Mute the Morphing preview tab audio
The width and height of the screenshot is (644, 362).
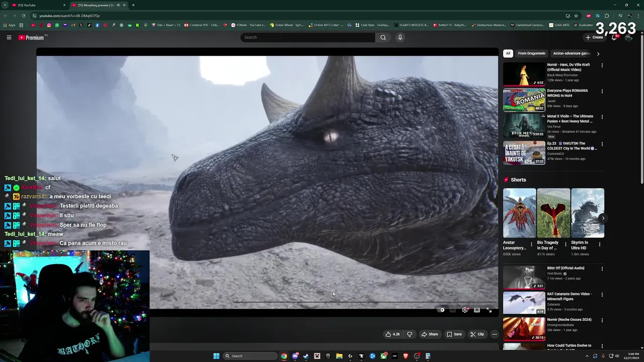tap(118, 5)
